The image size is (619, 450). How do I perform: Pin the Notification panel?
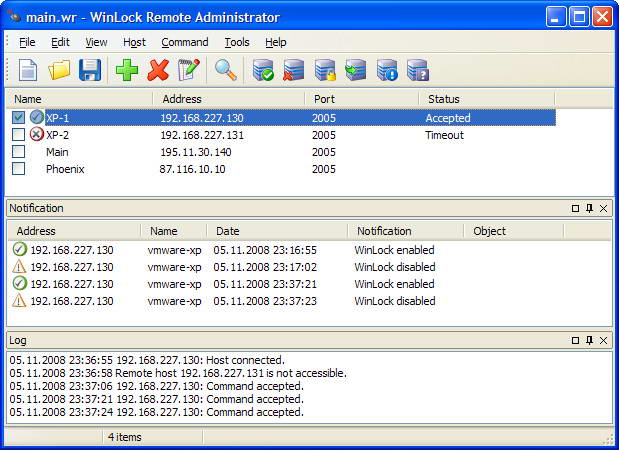[x=589, y=208]
